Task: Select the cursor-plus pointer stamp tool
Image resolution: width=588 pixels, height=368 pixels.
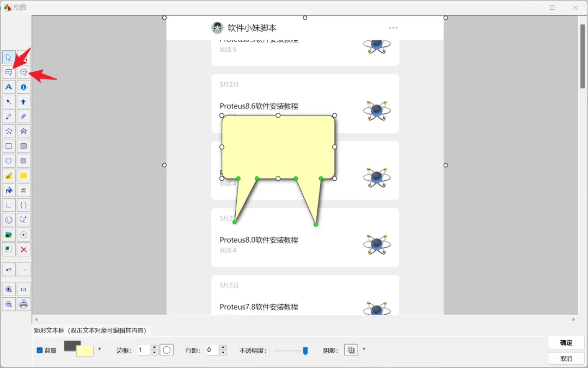Action: coord(23,220)
